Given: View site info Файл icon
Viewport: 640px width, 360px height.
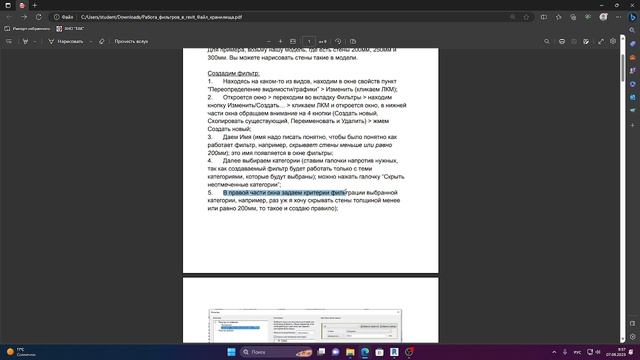Looking at the screenshot, I should 63,17.
